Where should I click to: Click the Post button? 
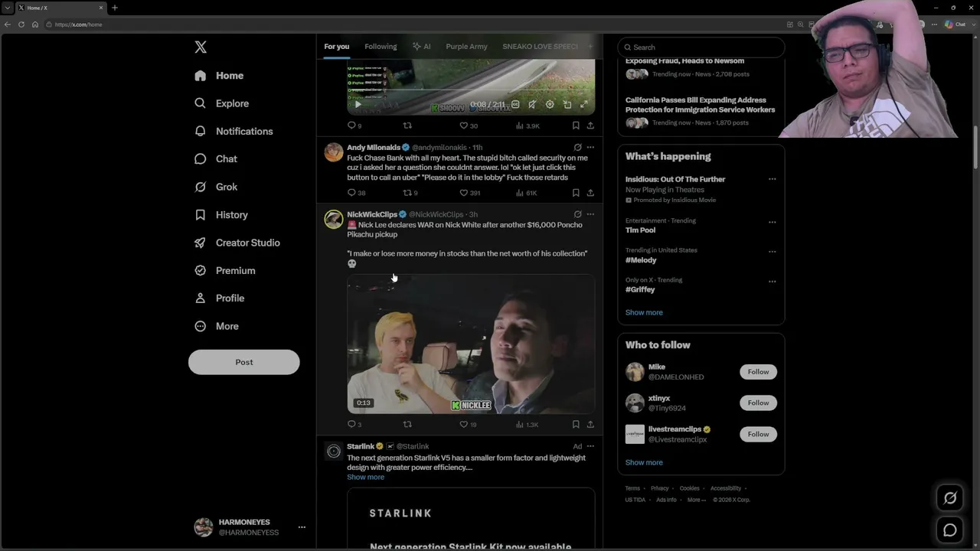coord(244,362)
